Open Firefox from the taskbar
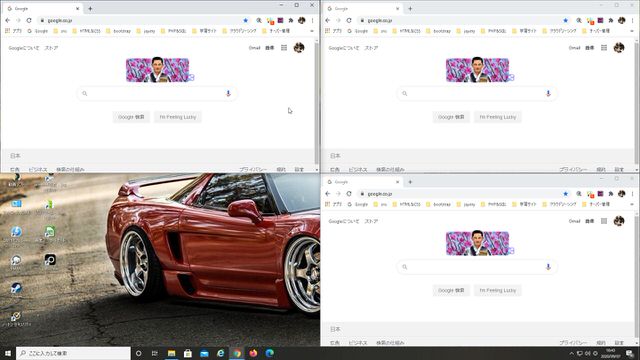Image resolution: width=640 pixels, height=360 pixels. click(253, 353)
